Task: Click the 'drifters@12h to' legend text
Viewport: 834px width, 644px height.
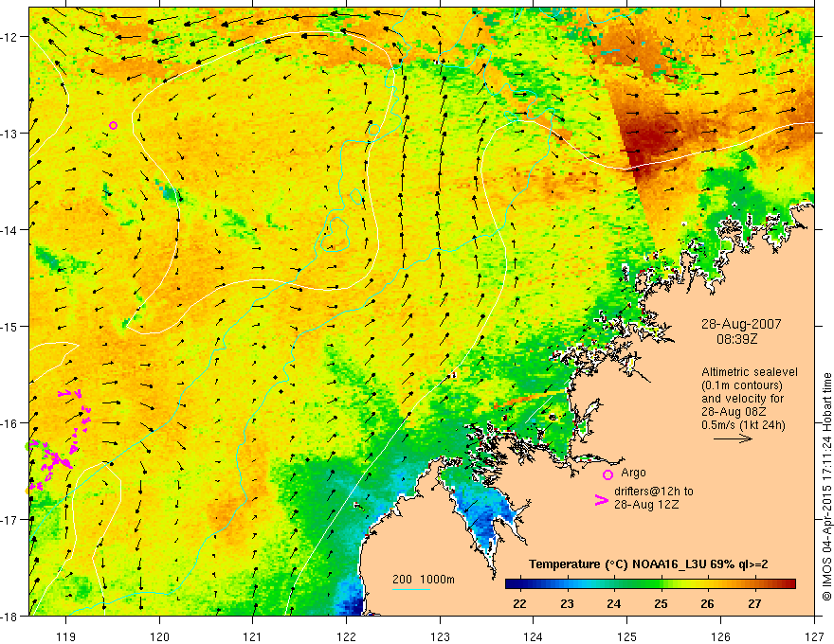Action: tap(654, 492)
